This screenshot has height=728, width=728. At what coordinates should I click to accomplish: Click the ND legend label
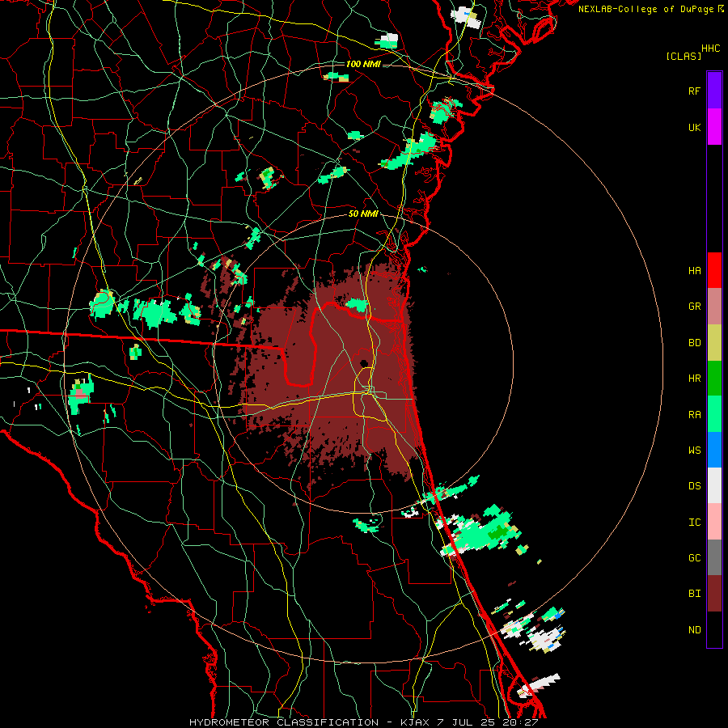click(694, 629)
